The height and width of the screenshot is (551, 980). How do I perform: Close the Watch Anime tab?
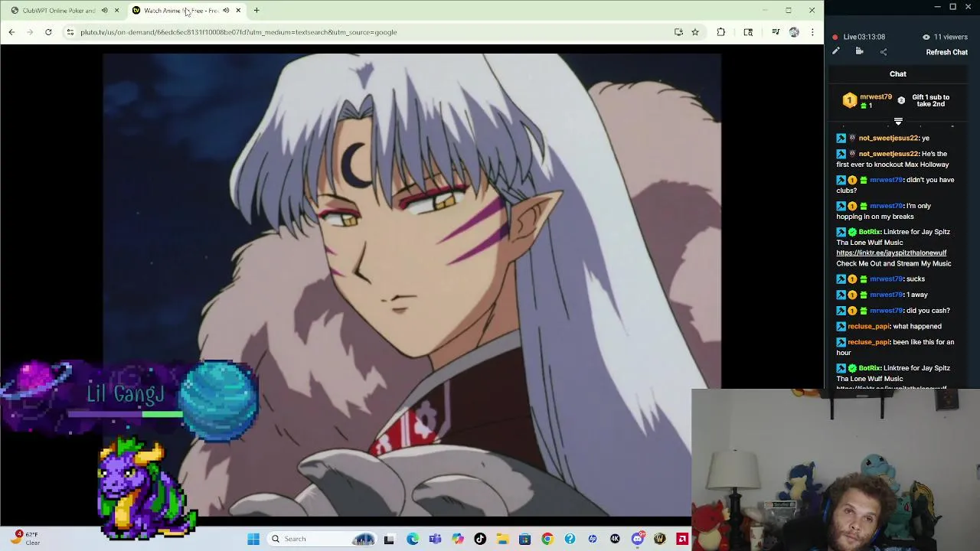[238, 10]
